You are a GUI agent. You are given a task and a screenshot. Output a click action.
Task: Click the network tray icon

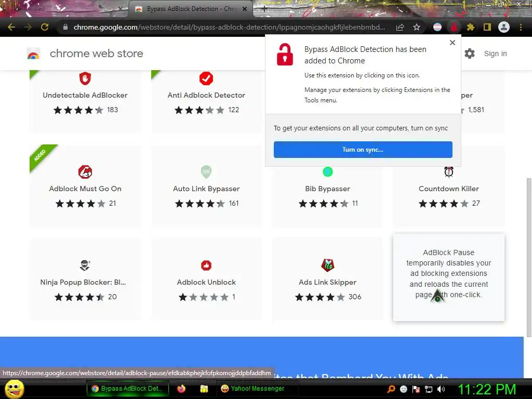coord(429,389)
